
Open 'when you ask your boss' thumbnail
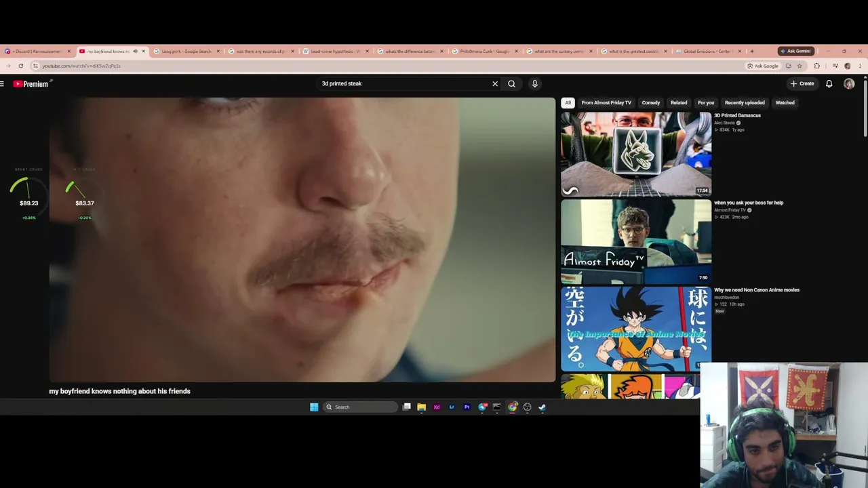636,241
